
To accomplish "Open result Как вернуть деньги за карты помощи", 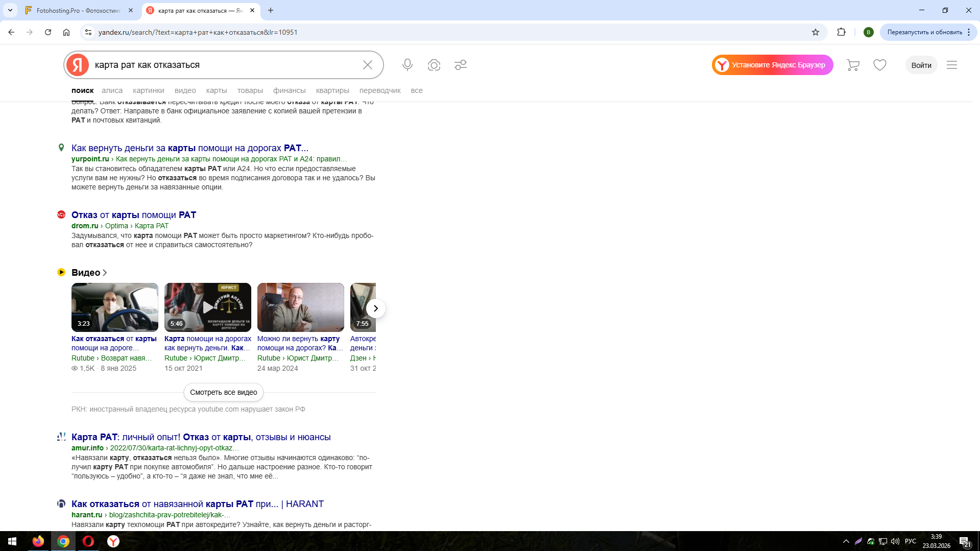I will tap(190, 148).
